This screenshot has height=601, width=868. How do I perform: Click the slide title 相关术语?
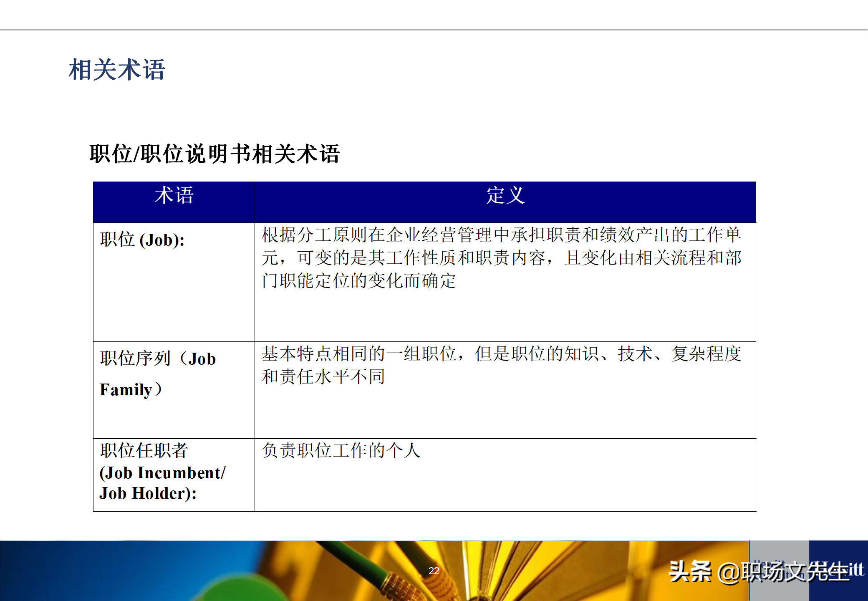tap(117, 69)
